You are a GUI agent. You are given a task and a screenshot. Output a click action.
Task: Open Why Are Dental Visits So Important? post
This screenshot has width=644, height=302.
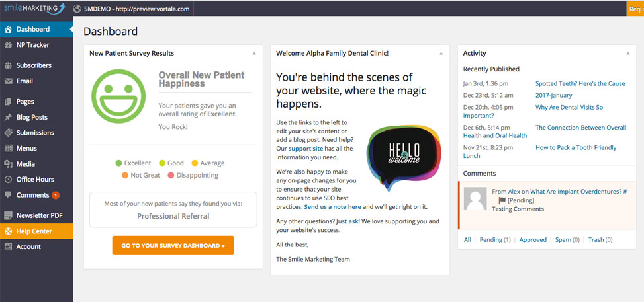[569, 108]
